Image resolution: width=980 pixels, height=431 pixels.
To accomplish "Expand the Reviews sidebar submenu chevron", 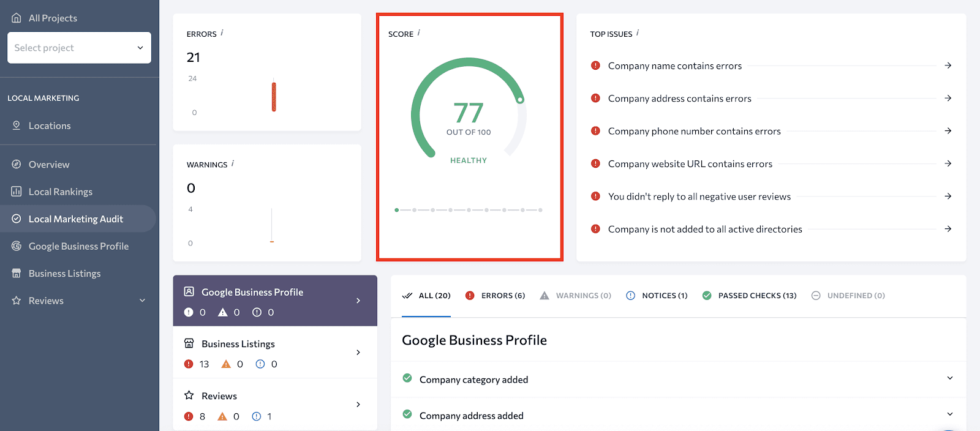I will 142,301.
